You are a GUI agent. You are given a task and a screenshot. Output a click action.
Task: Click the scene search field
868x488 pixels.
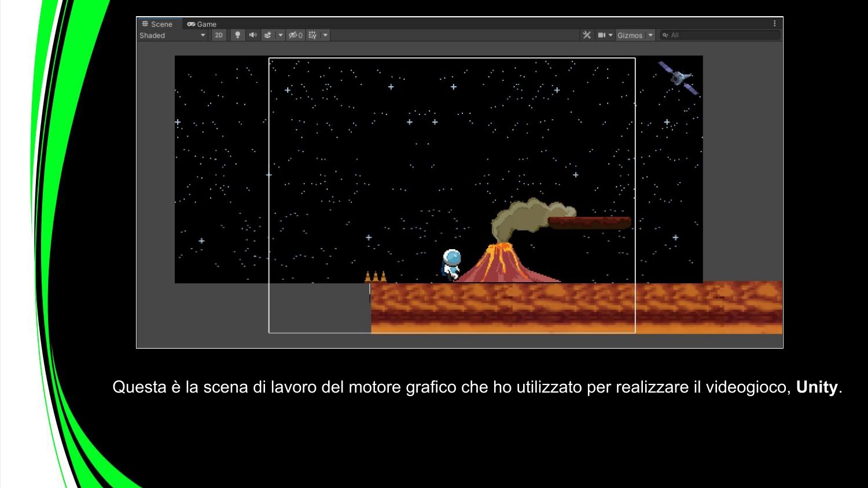click(x=720, y=35)
